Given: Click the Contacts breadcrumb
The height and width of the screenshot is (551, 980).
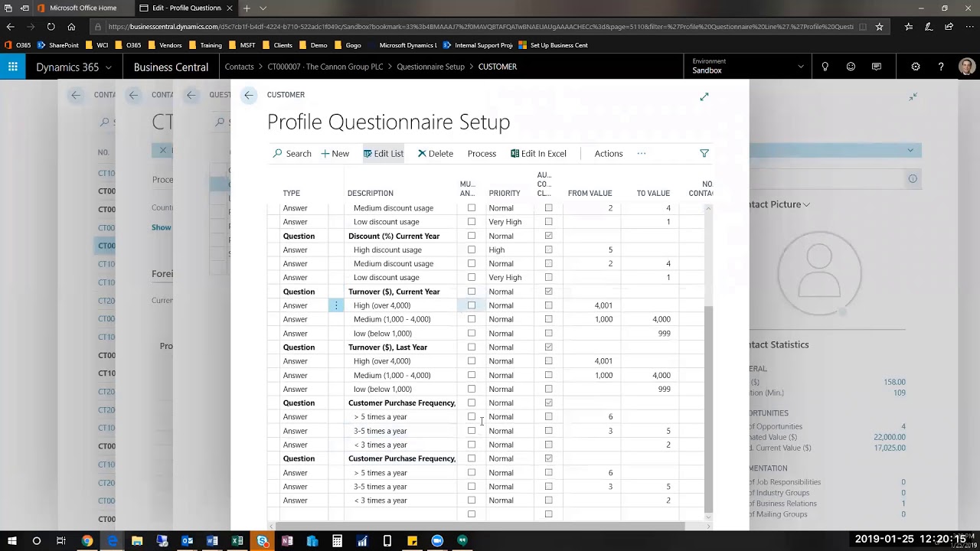Looking at the screenshot, I should point(239,67).
